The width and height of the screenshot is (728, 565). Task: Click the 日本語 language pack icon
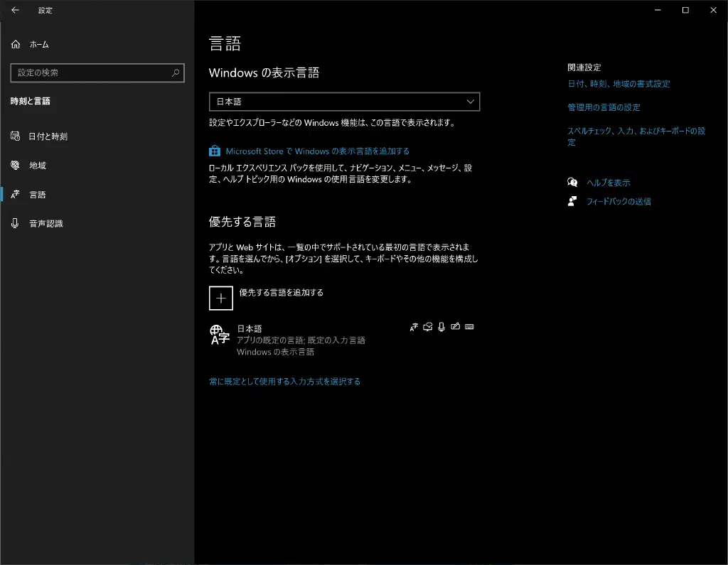pyautogui.click(x=219, y=335)
